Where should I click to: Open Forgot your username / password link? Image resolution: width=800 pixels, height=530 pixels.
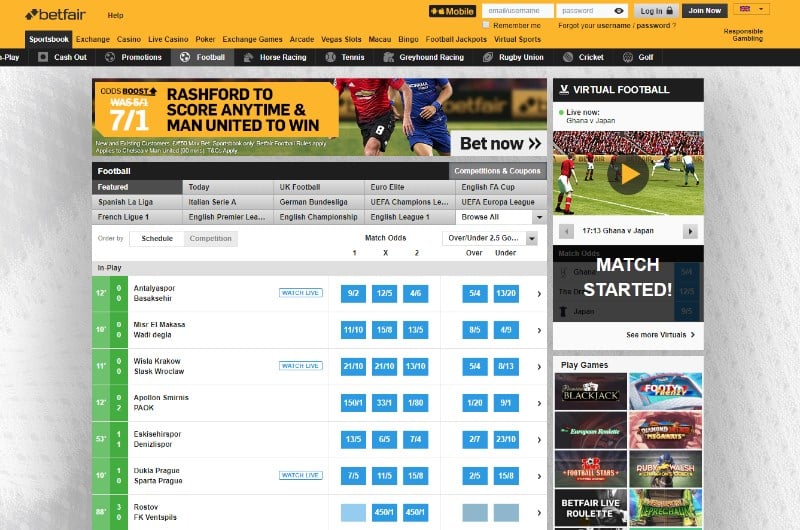[617, 26]
